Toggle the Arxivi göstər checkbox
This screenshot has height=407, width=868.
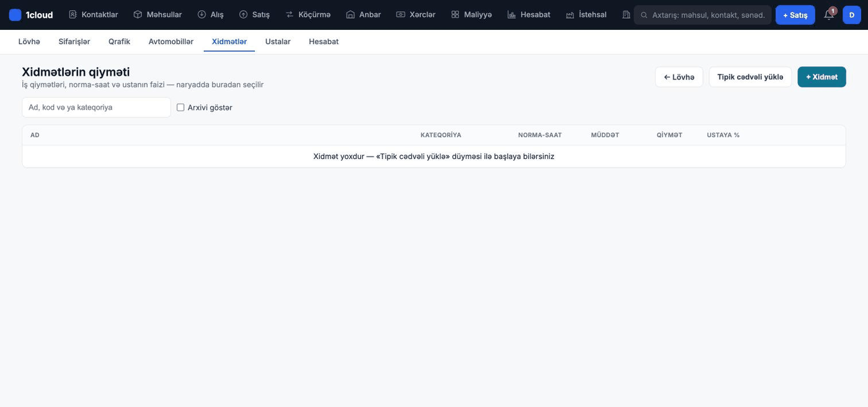(180, 107)
